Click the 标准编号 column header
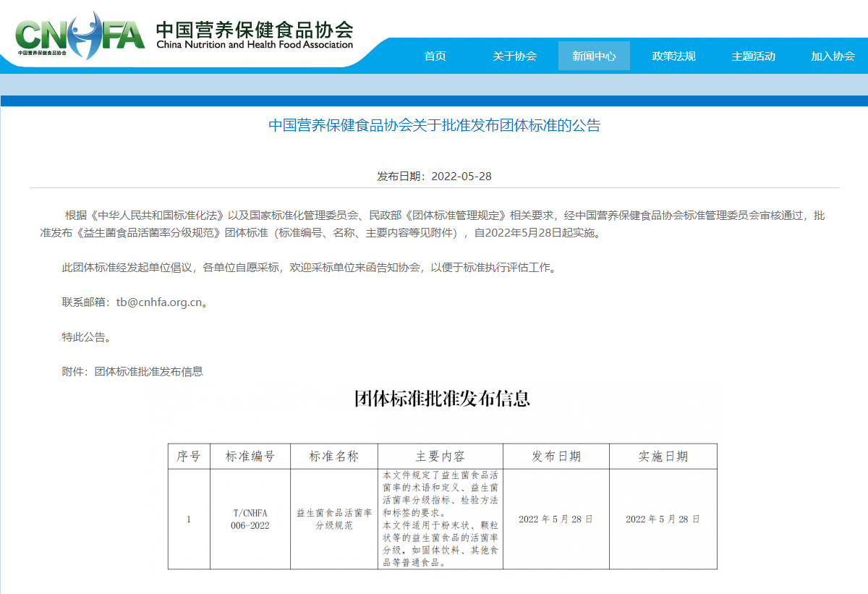The width and height of the screenshot is (868, 594). click(x=250, y=457)
